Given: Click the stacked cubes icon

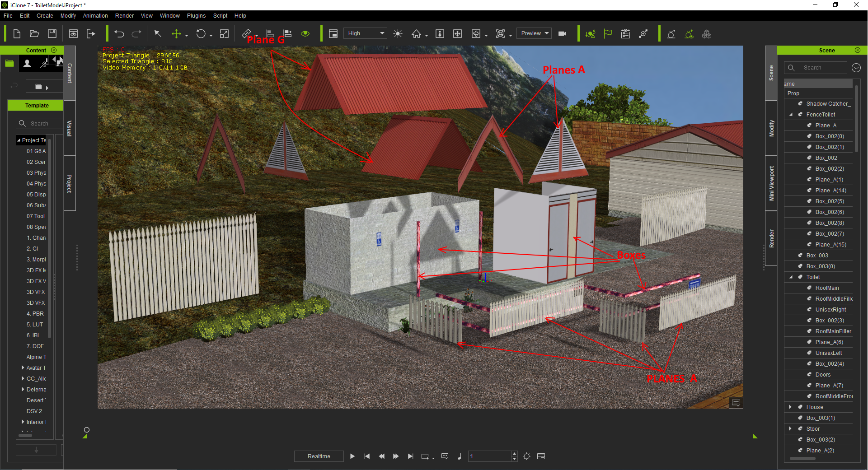Looking at the screenshot, I should point(707,34).
